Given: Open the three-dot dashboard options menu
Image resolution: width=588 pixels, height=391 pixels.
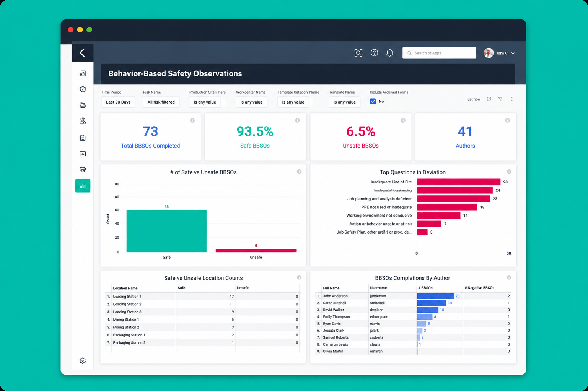Looking at the screenshot, I should (x=512, y=99).
